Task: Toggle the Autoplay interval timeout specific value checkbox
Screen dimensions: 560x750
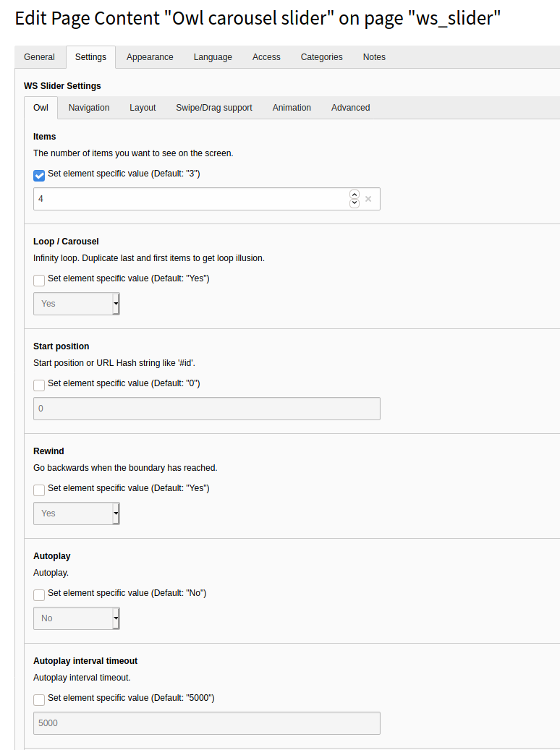Action: (39, 699)
